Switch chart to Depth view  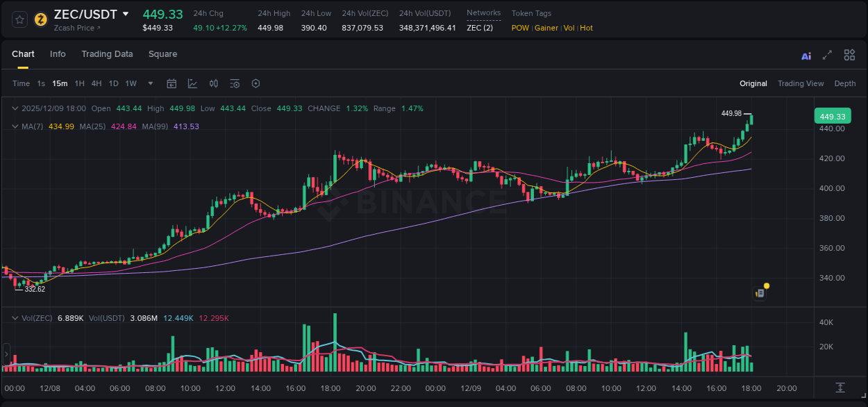[844, 83]
